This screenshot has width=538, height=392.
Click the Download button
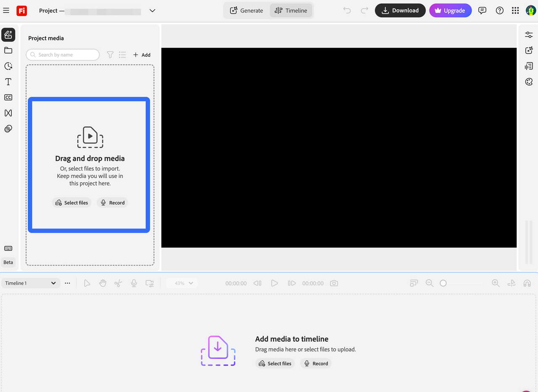(x=400, y=11)
